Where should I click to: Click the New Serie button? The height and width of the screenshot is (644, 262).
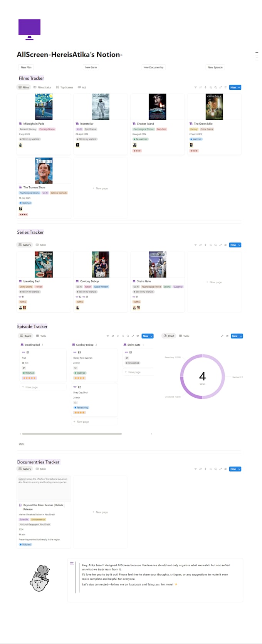[91, 67]
